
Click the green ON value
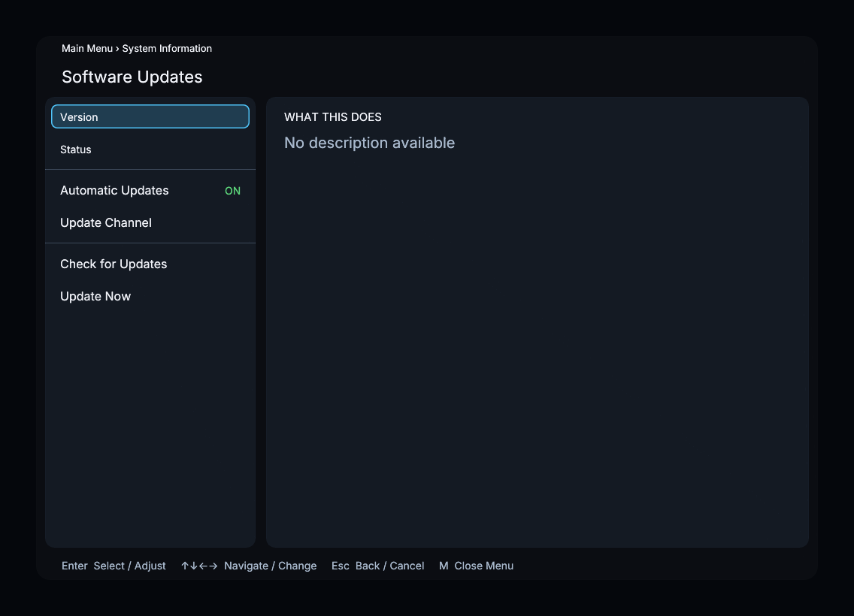(x=232, y=191)
